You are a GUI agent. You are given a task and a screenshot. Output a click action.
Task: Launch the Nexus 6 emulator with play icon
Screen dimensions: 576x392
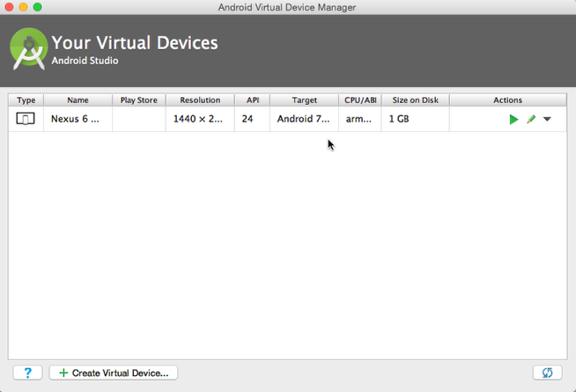513,119
